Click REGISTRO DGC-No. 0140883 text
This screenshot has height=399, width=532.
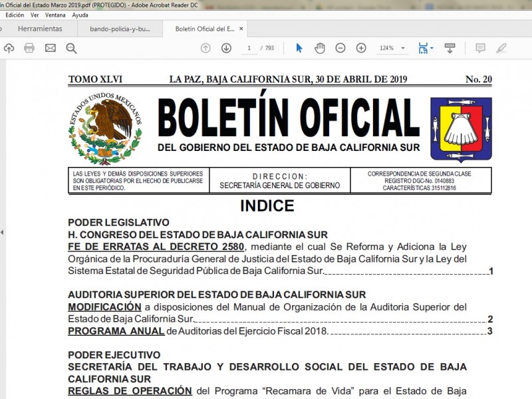[420, 181]
